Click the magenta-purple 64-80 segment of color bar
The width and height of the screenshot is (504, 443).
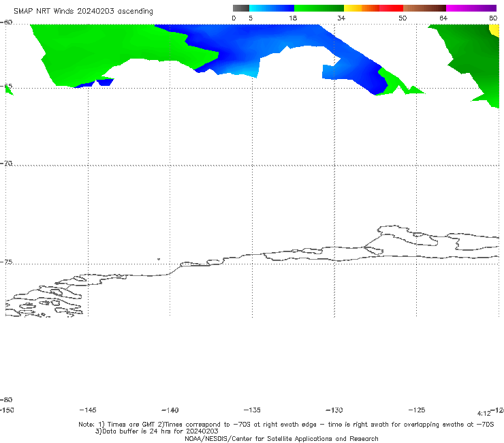[471, 8]
